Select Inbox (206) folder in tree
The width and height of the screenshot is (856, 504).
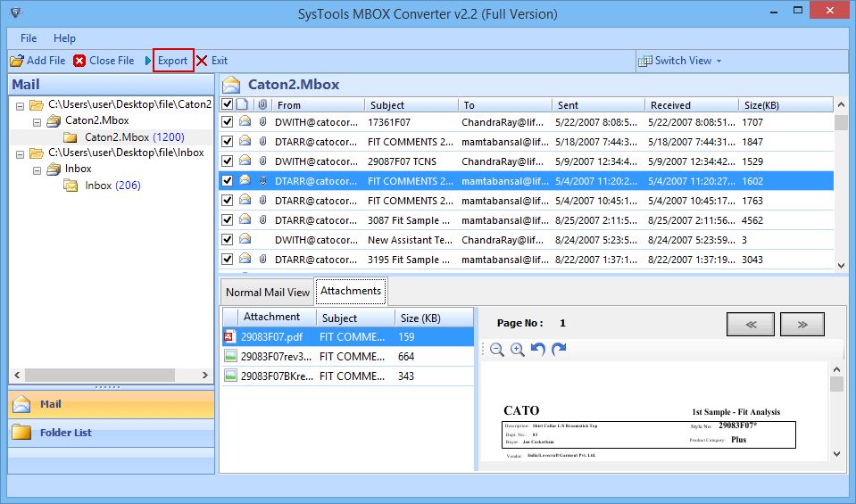point(112,186)
